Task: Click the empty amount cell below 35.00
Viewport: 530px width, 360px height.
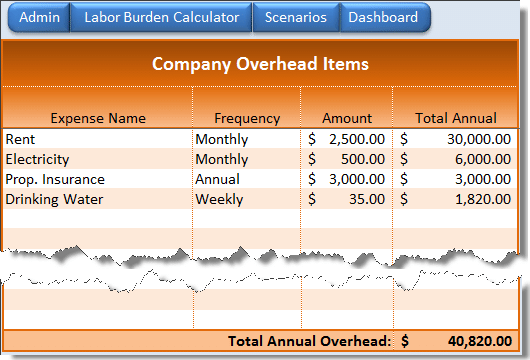Action: click(x=346, y=218)
